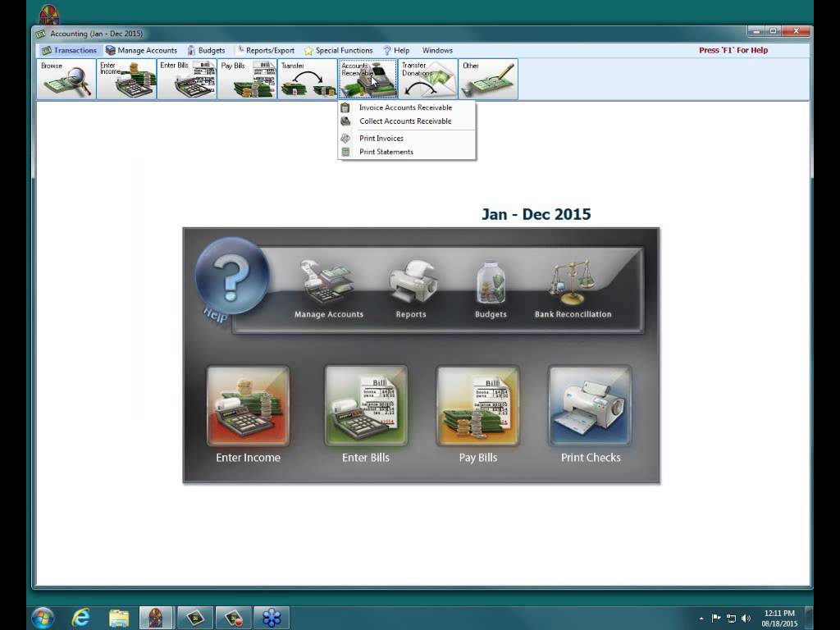
Task: Open the Budgets jar icon
Action: (x=490, y=283)
